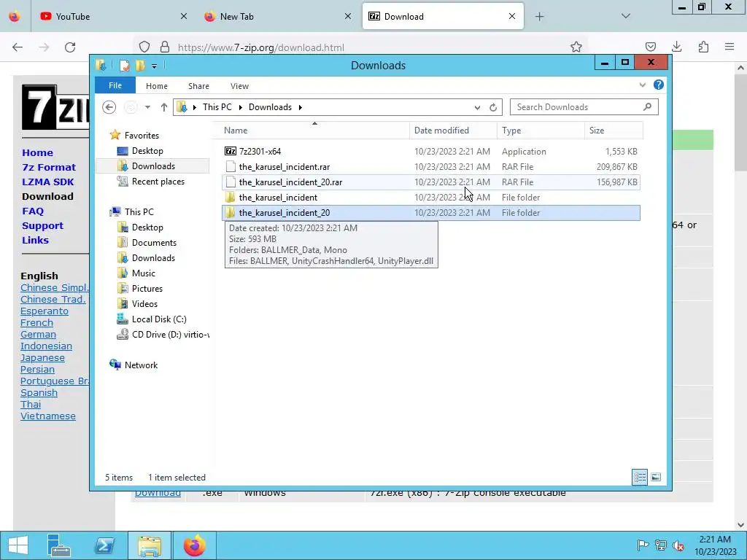Click site padlock security icon

pos(165,47)
